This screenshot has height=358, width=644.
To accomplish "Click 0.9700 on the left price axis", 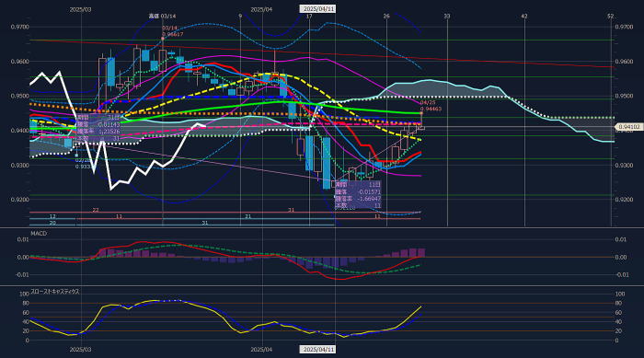I will [x=19, y=27].
